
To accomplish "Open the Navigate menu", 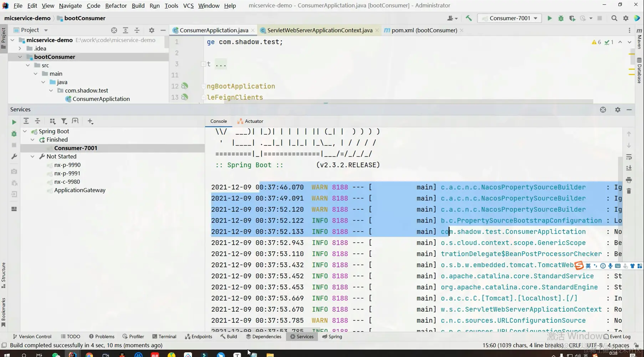I will [x=70, y=5].
